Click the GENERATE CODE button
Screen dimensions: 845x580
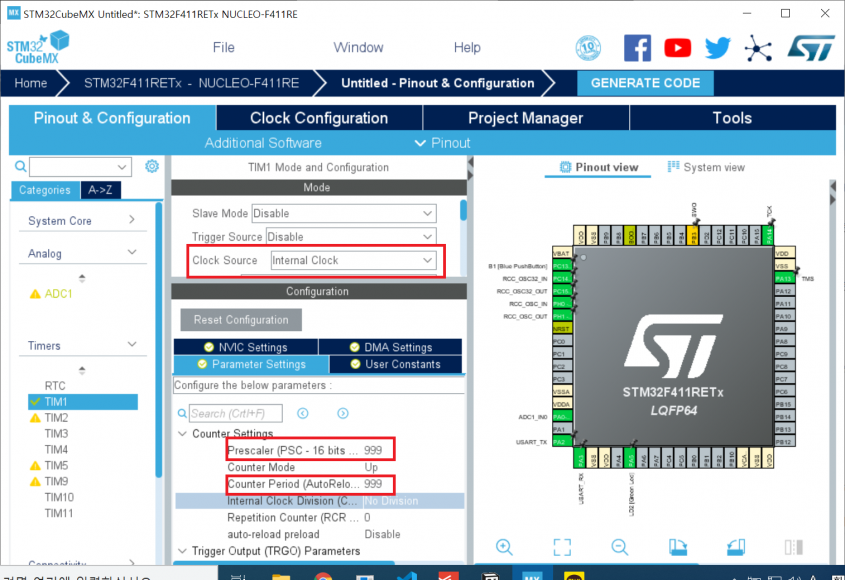pos(646,83)
